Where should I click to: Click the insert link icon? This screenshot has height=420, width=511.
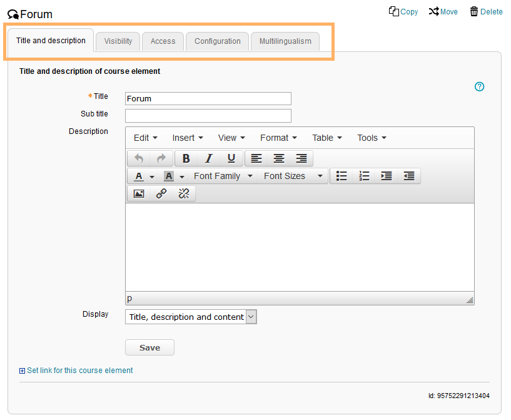click(161, 194)
